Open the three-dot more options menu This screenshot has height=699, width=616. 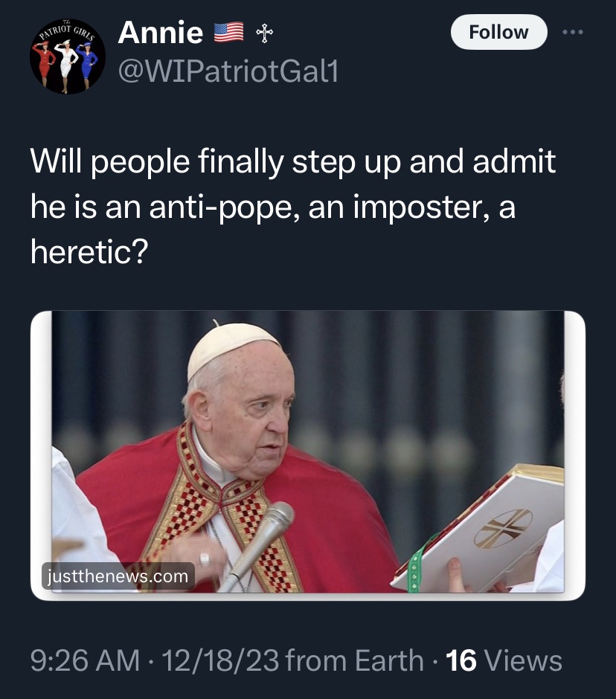click(x=574, y=33)
